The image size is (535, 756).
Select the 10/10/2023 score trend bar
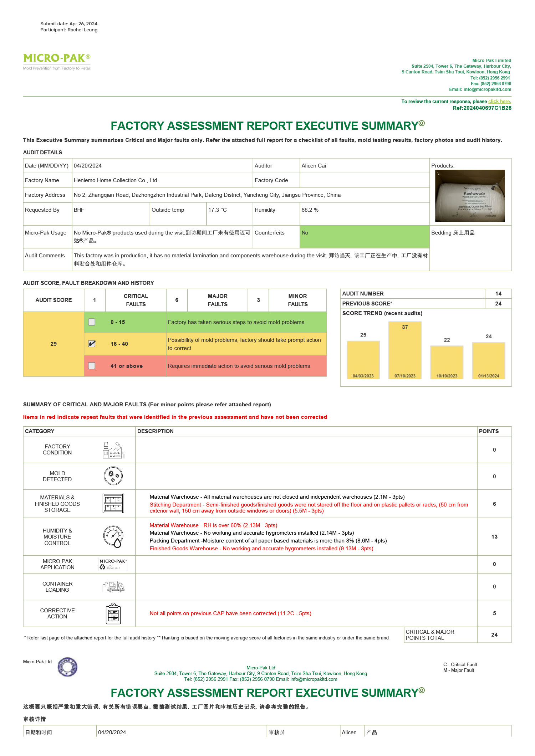447,362
